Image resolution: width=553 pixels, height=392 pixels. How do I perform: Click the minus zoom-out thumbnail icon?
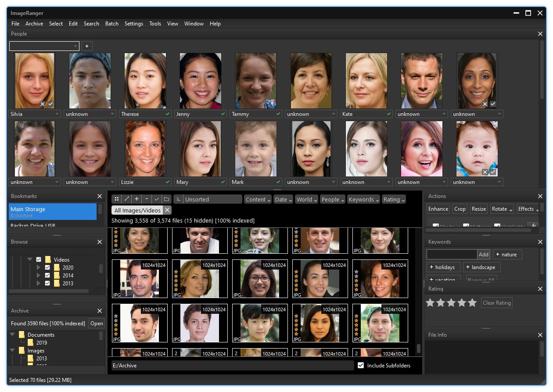pos(147,199)
